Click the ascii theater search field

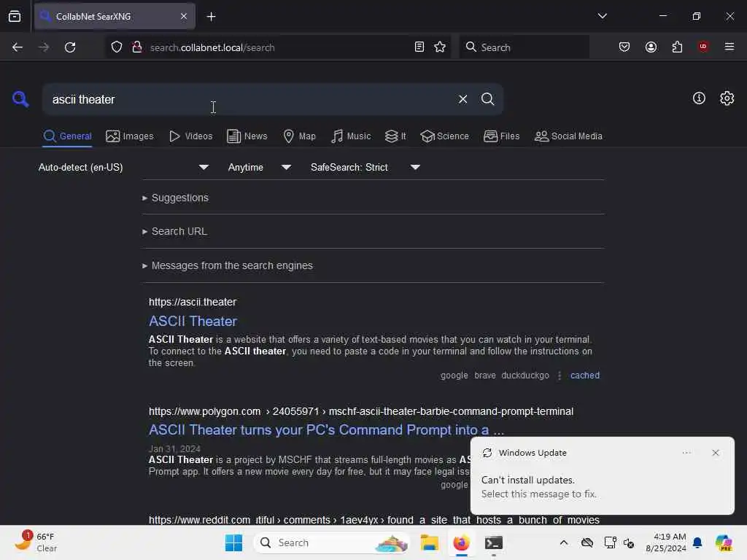248,99
